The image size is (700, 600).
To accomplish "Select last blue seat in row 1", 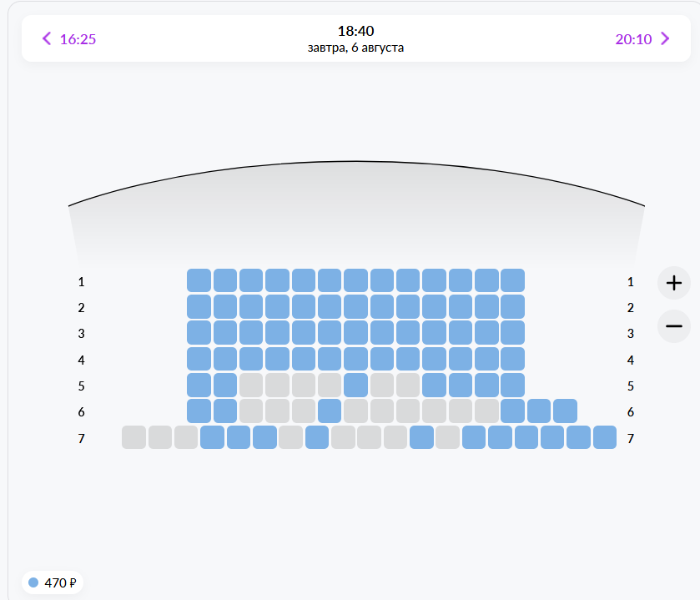I will pos(512,280).
